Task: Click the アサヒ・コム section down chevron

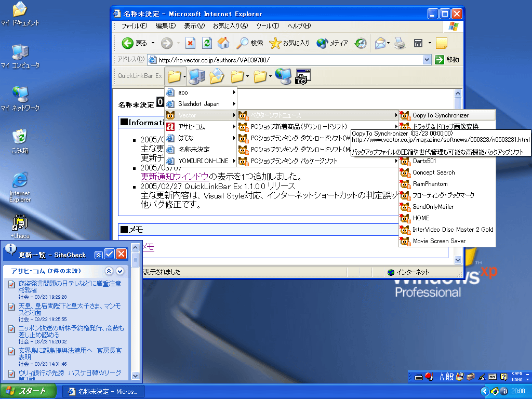Action: [120, 271]
